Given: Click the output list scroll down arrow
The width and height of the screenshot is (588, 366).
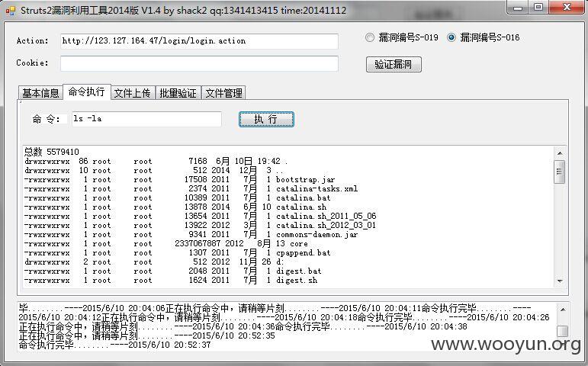Looking at the screenshot, I should [x=560, y=281].
